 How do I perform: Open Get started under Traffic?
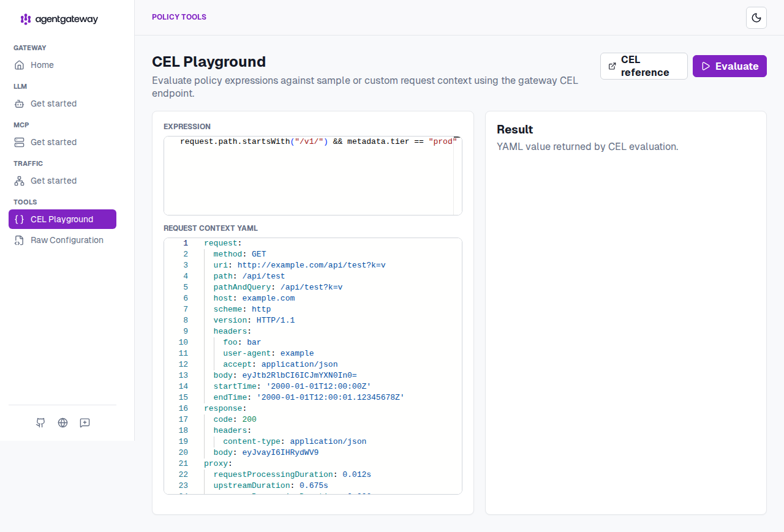click(62, 181)
